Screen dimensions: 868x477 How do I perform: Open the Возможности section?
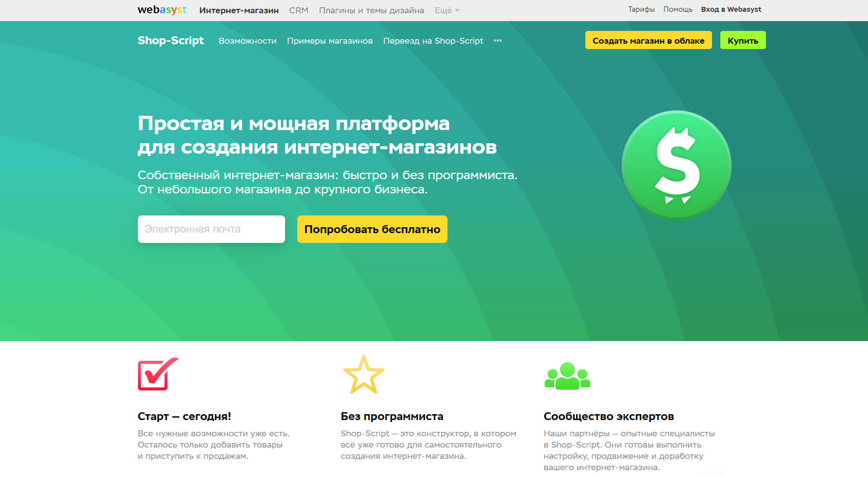(x=248, y=41)
